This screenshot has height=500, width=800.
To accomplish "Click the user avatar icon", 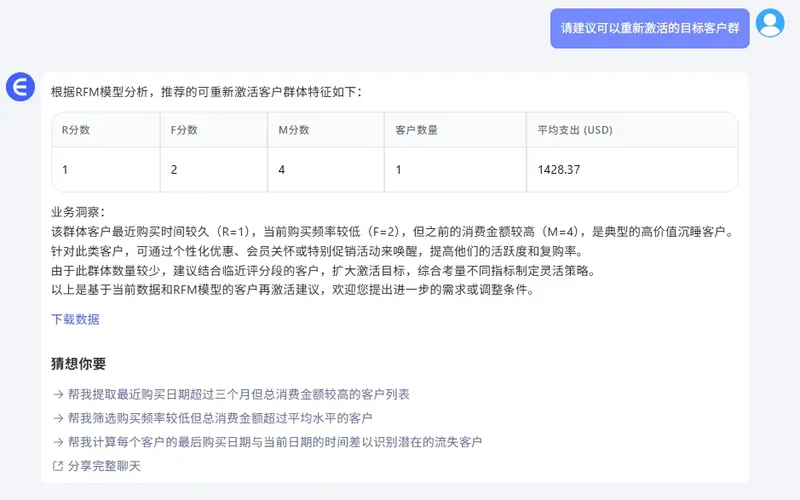I will 770,22.
